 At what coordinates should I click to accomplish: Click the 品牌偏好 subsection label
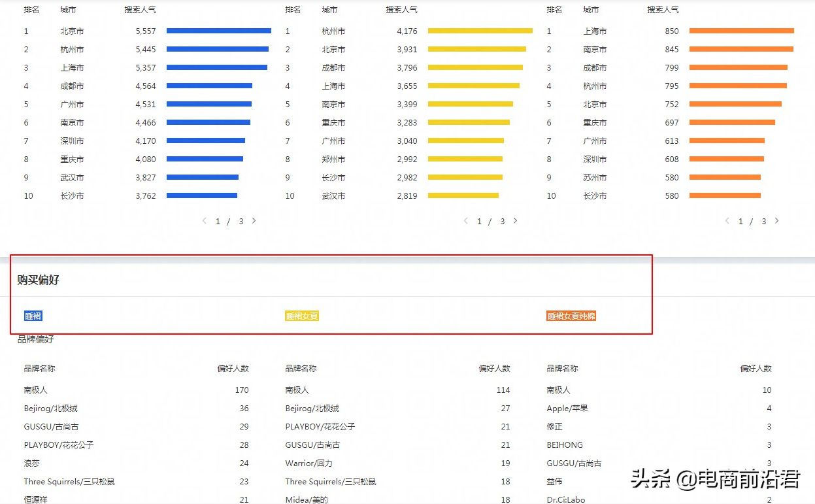36,339
